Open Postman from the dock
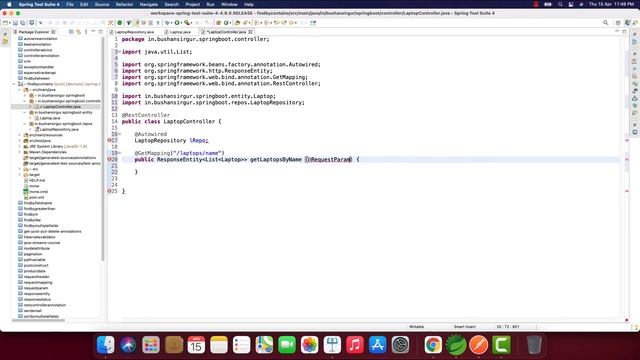The width and height of the screenshot is (640, 360). 479,345
